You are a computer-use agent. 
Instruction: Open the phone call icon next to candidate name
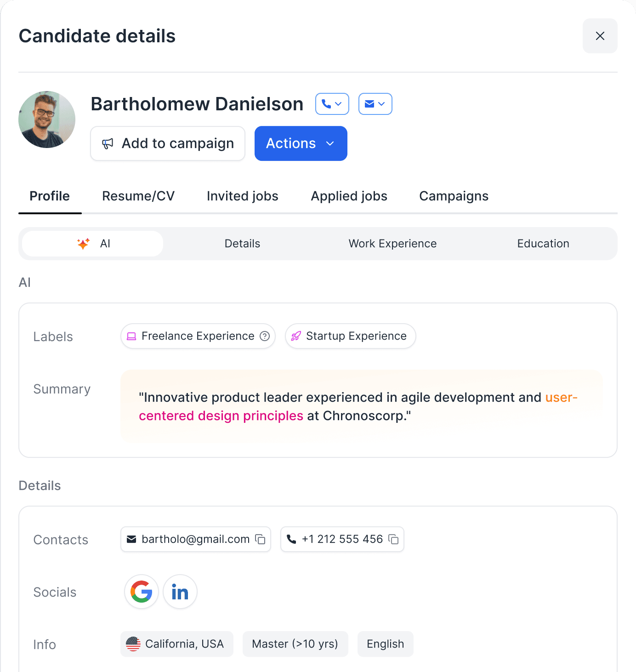327,104
